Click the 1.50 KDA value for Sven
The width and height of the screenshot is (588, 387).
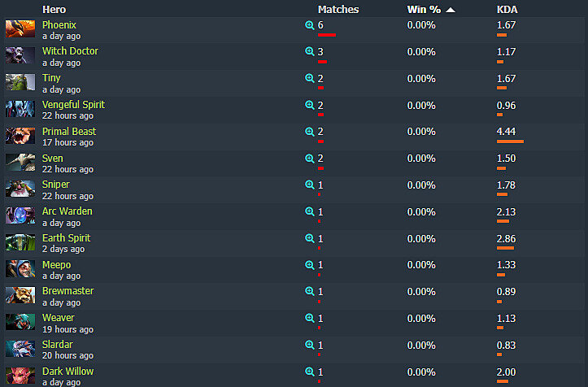pos(506,159)
